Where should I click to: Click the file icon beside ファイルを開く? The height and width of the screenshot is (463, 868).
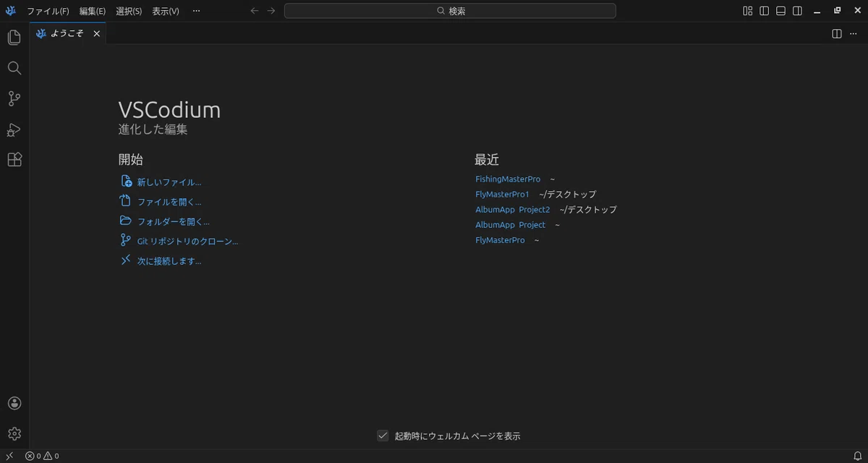tap(126, 201)
